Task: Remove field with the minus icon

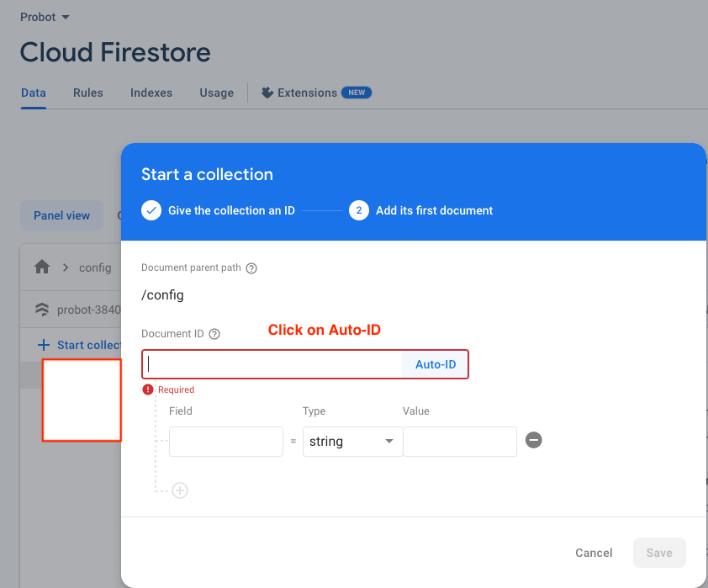Action: pos(533,440)
